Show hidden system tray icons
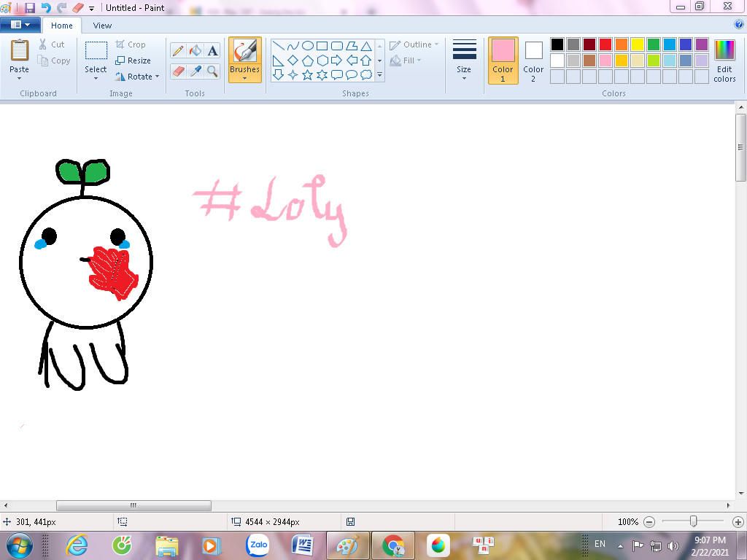Image resolution: width=747 pixels, height=560 pixels. pyautogui.click(x=620, y=545)
